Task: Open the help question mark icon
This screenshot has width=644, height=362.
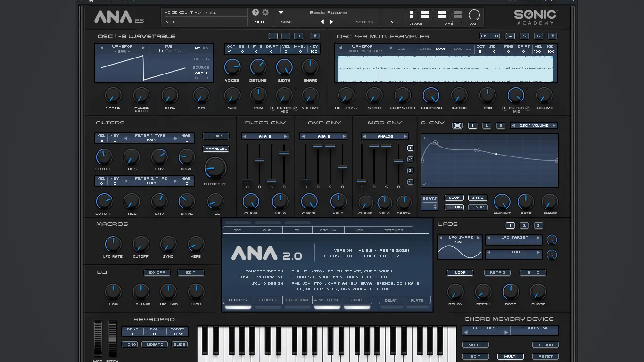Action: [256, 13]
